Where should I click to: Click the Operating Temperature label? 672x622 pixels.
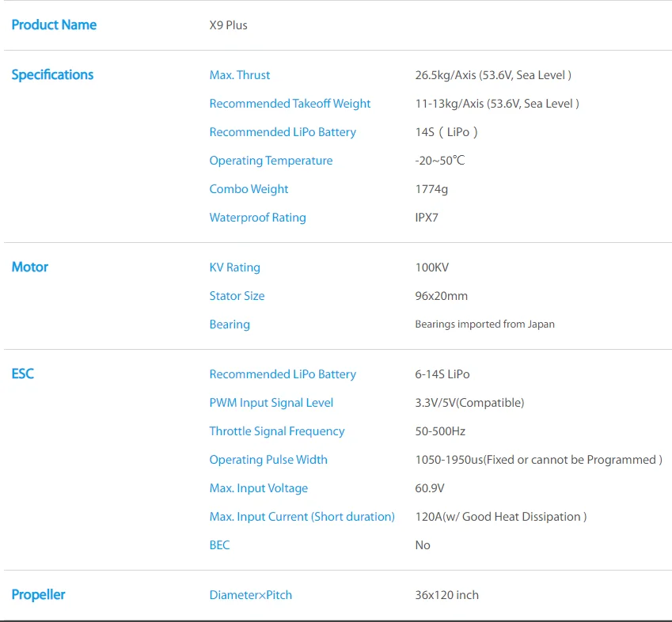click(x=271, y=161)
